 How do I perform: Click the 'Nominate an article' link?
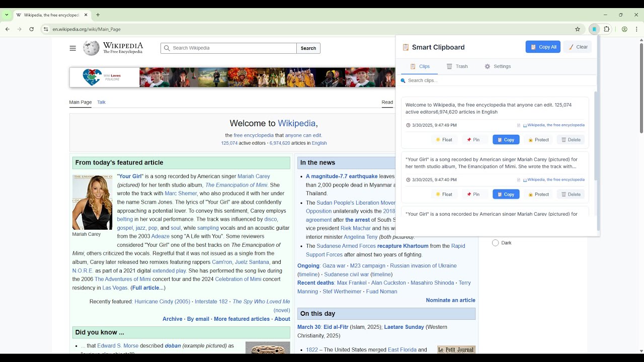pyautogui.click(x=451, y=300)
